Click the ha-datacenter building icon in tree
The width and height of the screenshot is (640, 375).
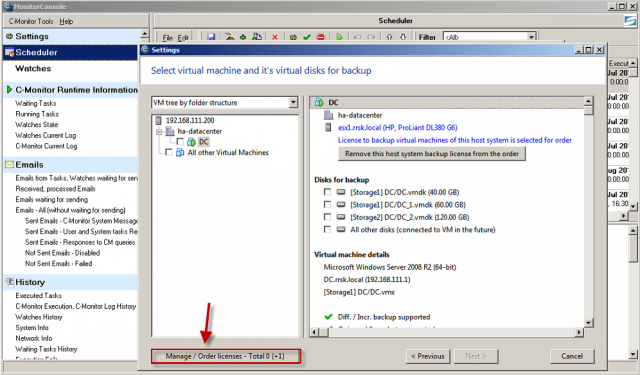170,131
